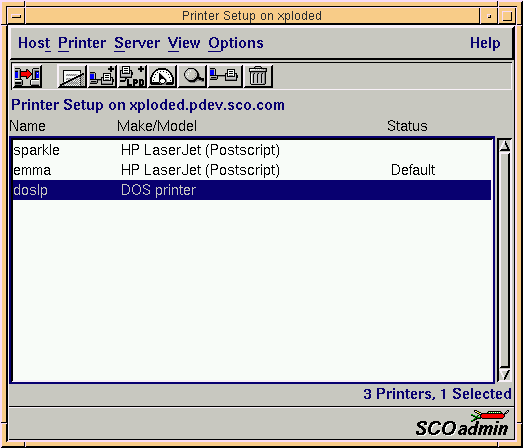This screenshot has width=523, height=448.
Task: Click the computer-to-printer connection icon
Action: coord(225,77)
